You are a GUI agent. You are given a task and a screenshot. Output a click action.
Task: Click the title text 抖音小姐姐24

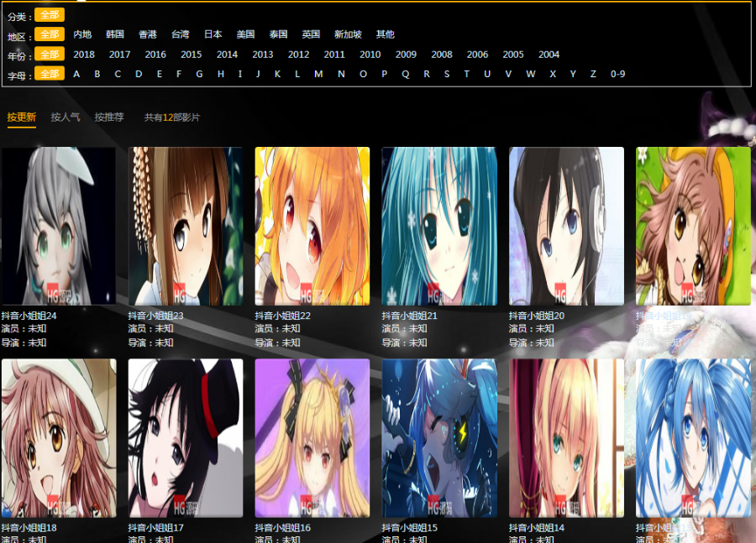coord(29,316)
